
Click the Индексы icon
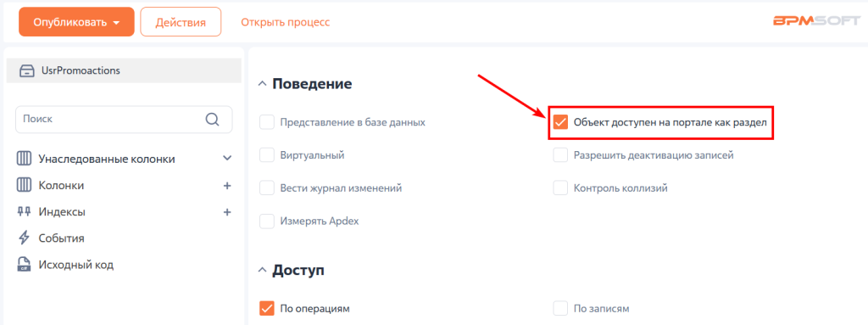pos(24,212)
